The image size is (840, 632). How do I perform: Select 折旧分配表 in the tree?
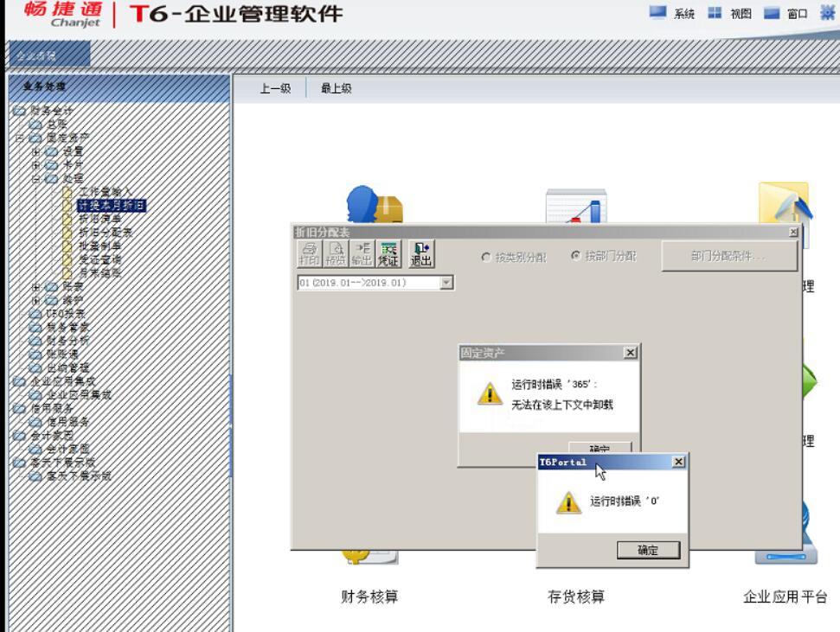[x=105, y=232]
